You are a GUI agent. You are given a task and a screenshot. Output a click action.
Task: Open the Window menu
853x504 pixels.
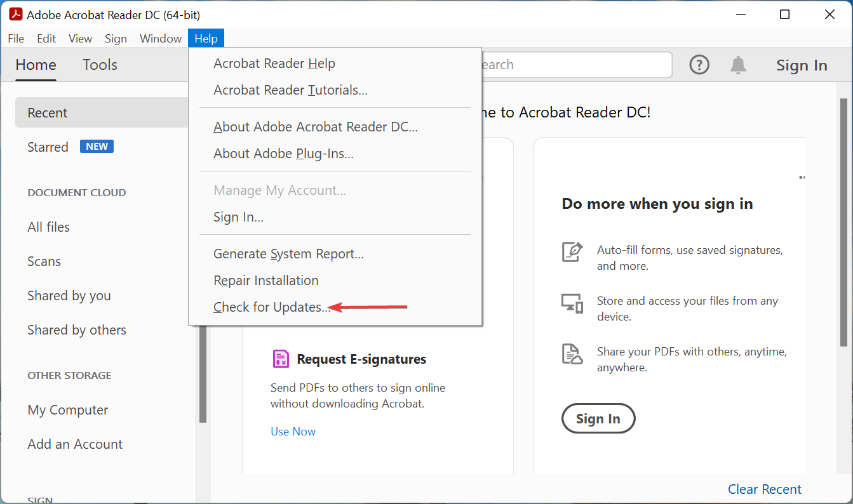[161, 39]
